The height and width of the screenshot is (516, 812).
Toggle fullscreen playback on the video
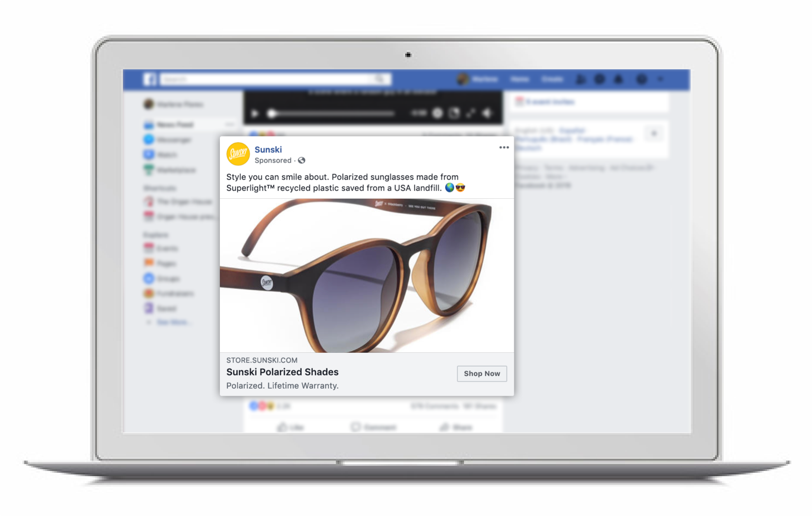(471, 113)
